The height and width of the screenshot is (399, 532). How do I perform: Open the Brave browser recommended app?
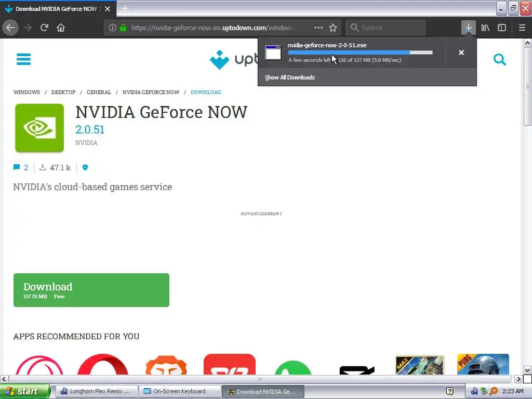(x=166, y=365)
